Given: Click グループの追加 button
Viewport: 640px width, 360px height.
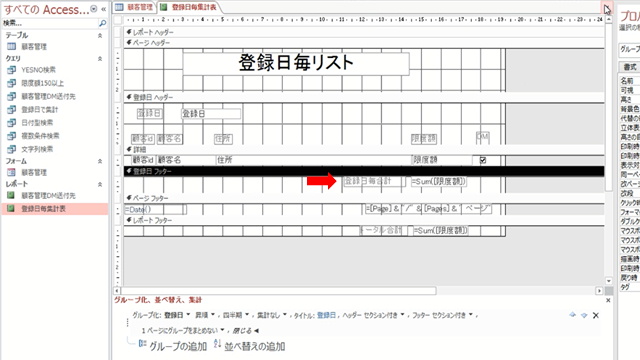Looking at the screenshot, I should (x=173, y=346).
